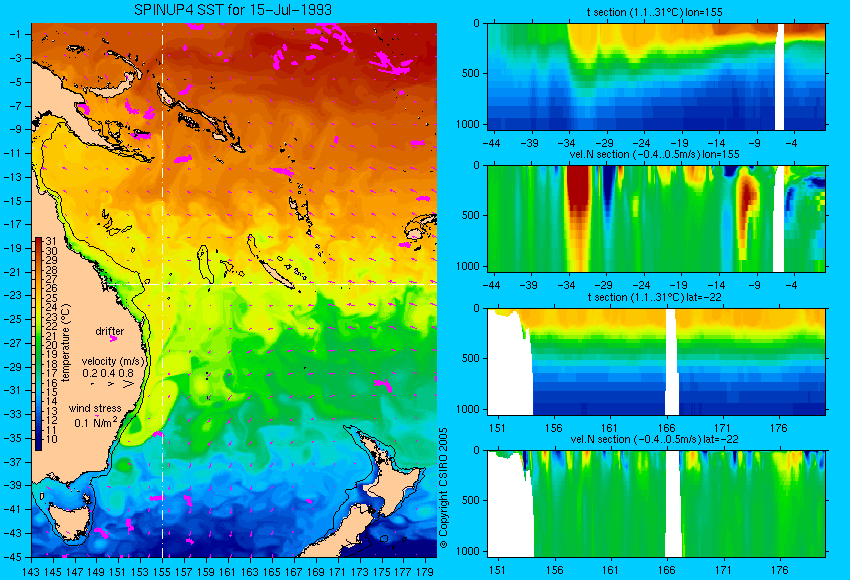Select the dark red 31 degree colorbar swatch
The width and height of the screenshot is (850, 580).
pyautogui.click(x=38, y=242)
